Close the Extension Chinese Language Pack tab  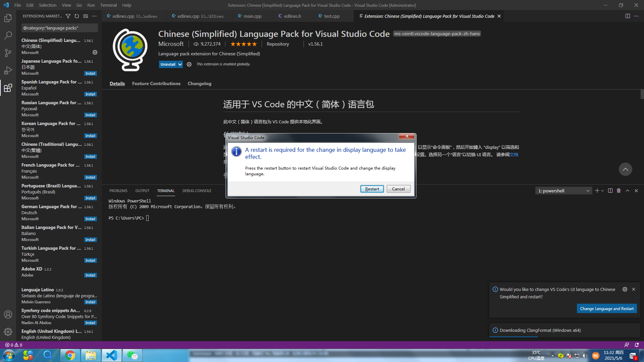pyautogui.click(x=499, y=16)
